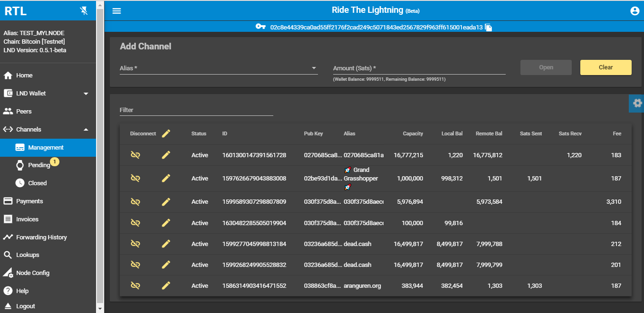Select the 16,777,215 capacity cell
This screenshot has width=644, height=313.
point(408,155)
